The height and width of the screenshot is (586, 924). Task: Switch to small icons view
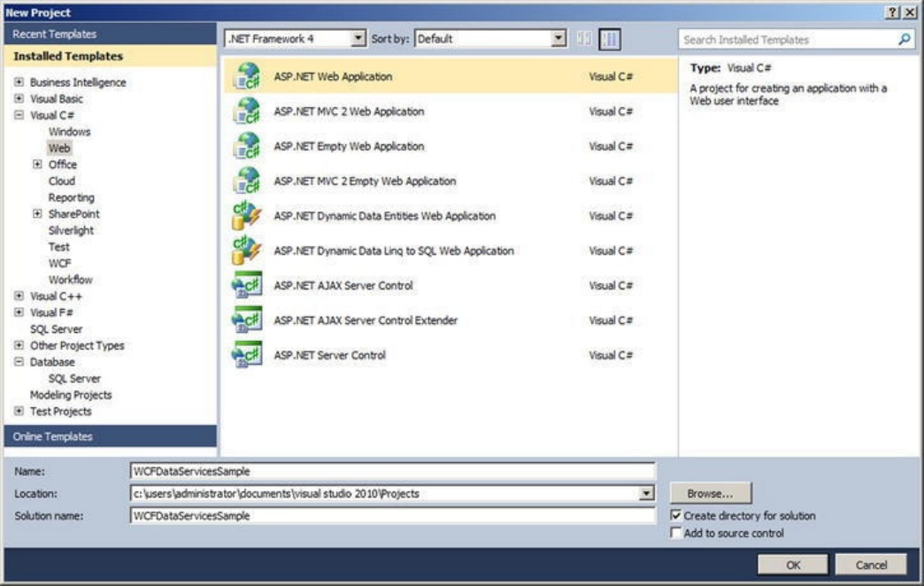coord(584,39)
